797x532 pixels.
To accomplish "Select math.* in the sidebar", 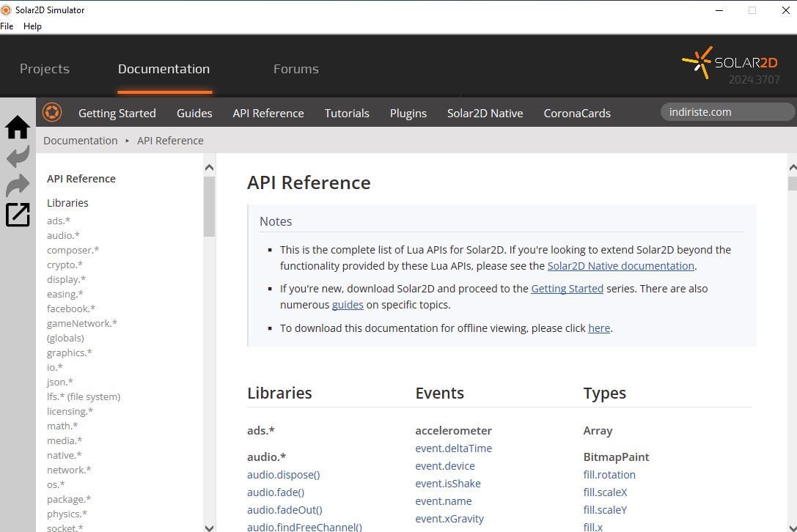I will 62,426.
